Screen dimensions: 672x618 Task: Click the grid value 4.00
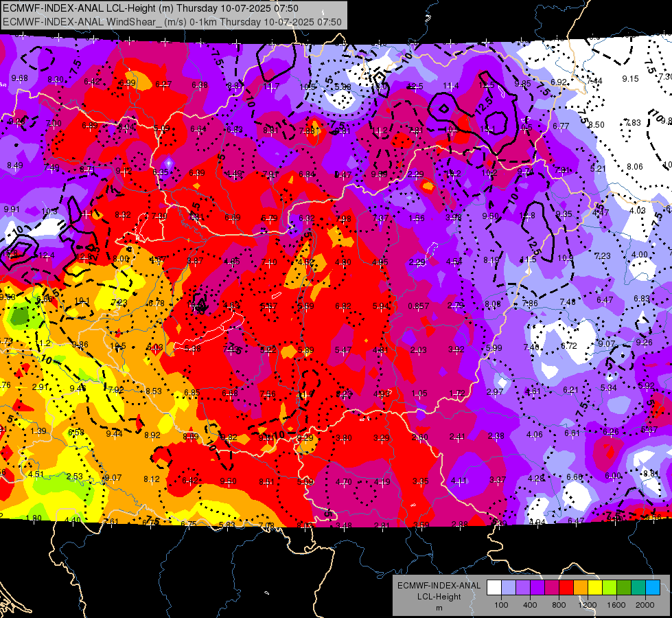(640, 254)
